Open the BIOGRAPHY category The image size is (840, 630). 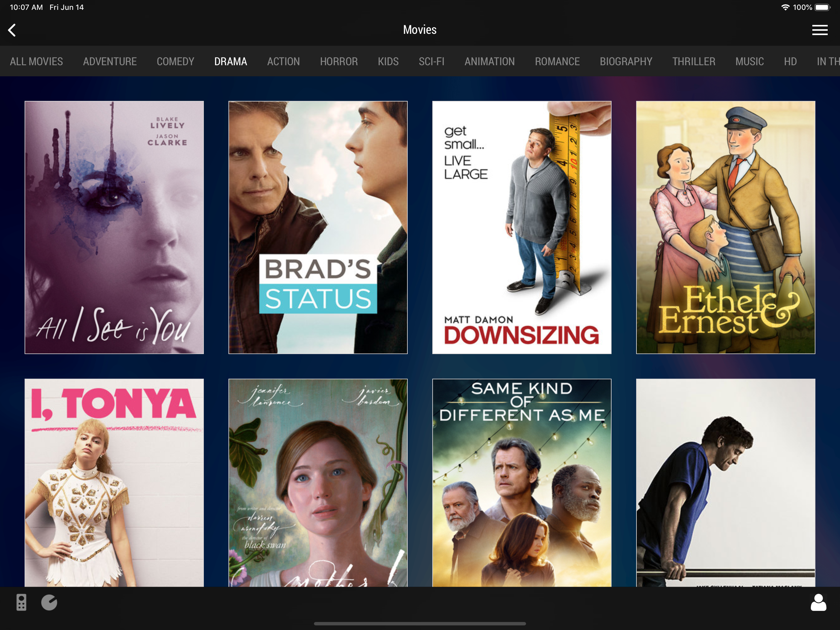[626, 62]
